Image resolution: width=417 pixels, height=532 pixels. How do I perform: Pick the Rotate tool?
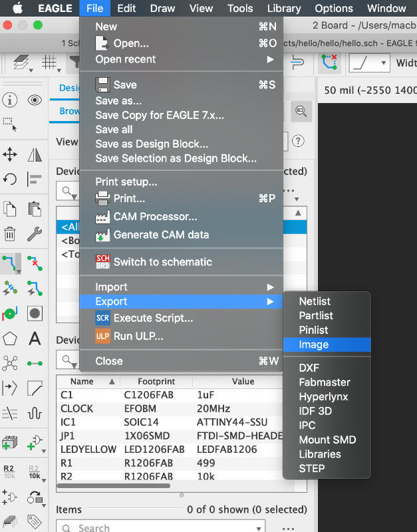click(x=10, y=179)
